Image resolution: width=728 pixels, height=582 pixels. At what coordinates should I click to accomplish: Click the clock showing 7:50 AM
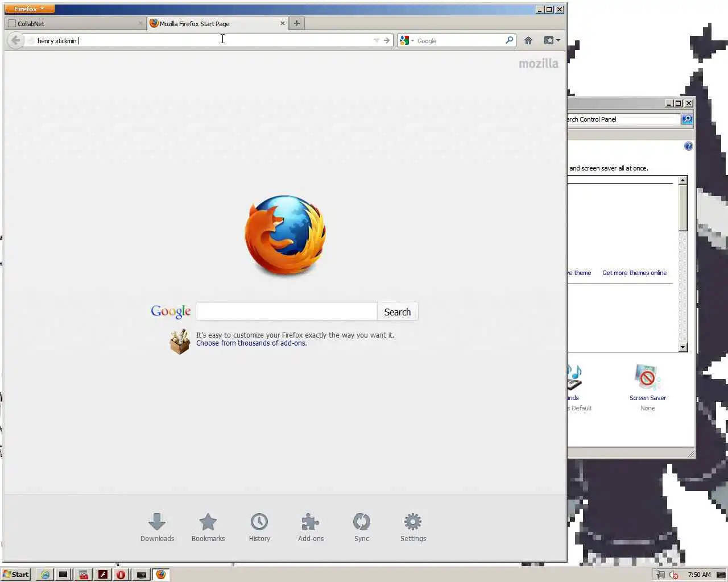(x=699, y=575)
